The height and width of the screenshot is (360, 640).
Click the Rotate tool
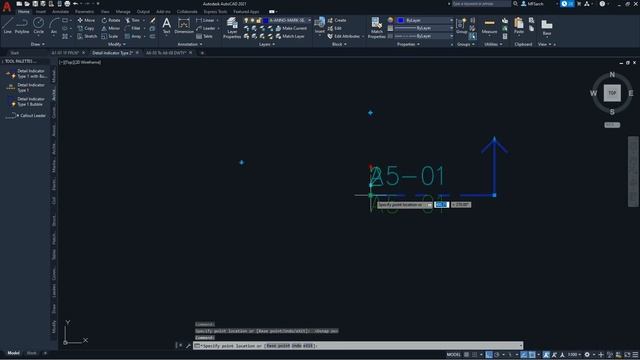[x=111, y=20]
